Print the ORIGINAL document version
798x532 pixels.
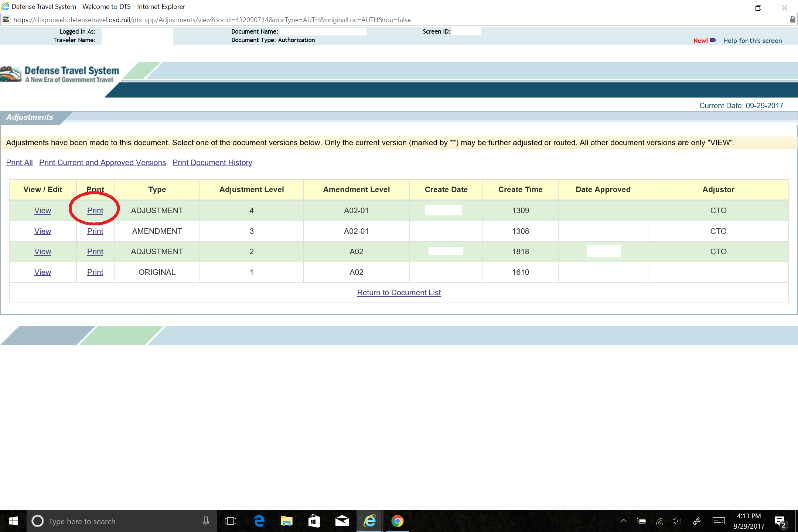[x=95, y=272]
